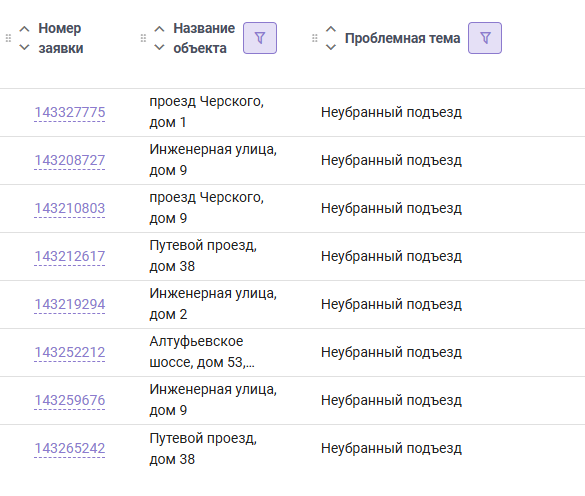Sort Название объекта ascending with up chevron
The width and height of the screenshot is (585, 496).
[159, 29]
